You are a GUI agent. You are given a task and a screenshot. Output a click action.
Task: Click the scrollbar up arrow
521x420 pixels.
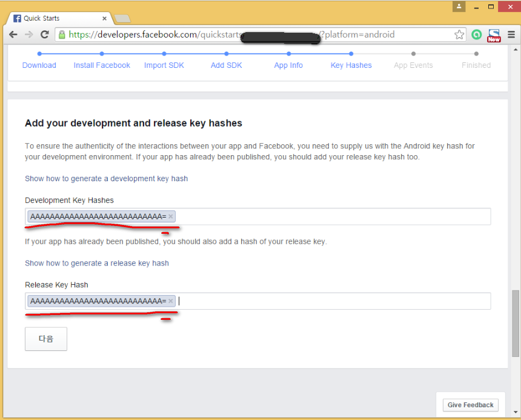pyautogui.click(x=516, y=50)
